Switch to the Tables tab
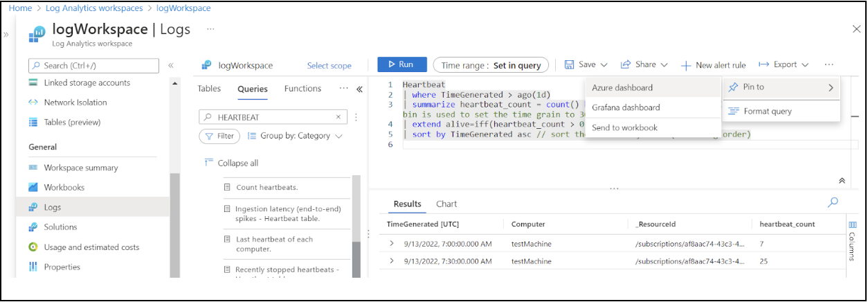This screenshot has height=302, width=868. 209,89
